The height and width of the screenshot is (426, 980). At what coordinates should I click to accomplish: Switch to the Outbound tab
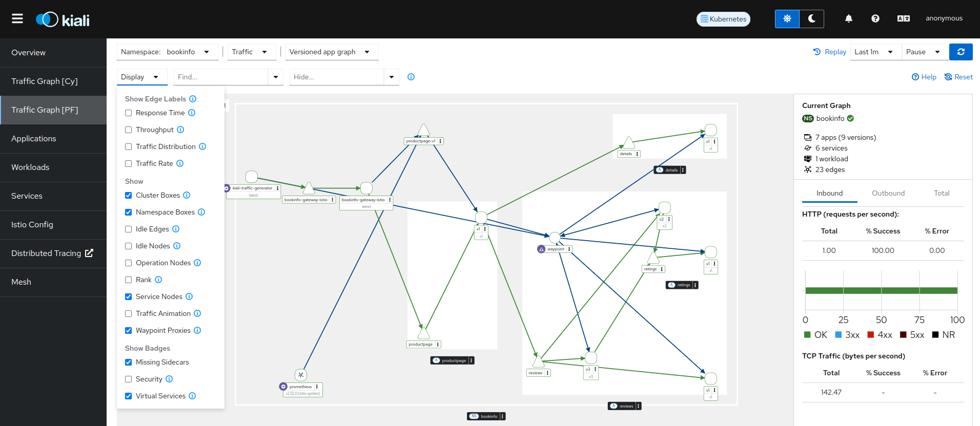coord(888,193)
